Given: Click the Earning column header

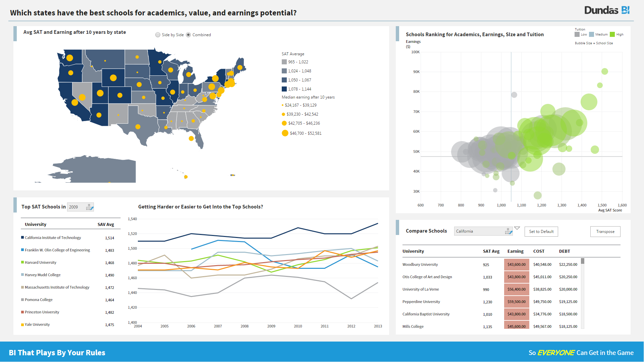Looking at the screenshot, I should coord(515,251).
